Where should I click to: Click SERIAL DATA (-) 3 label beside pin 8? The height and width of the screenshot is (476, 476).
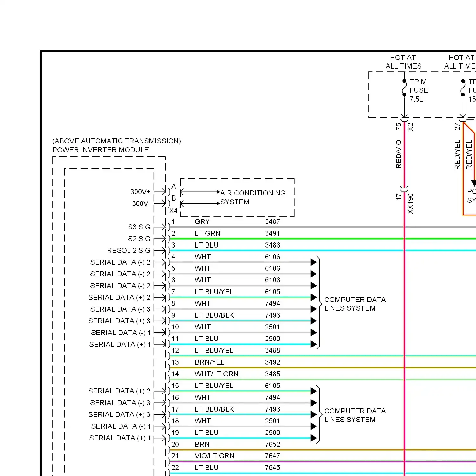coord(120,309)
